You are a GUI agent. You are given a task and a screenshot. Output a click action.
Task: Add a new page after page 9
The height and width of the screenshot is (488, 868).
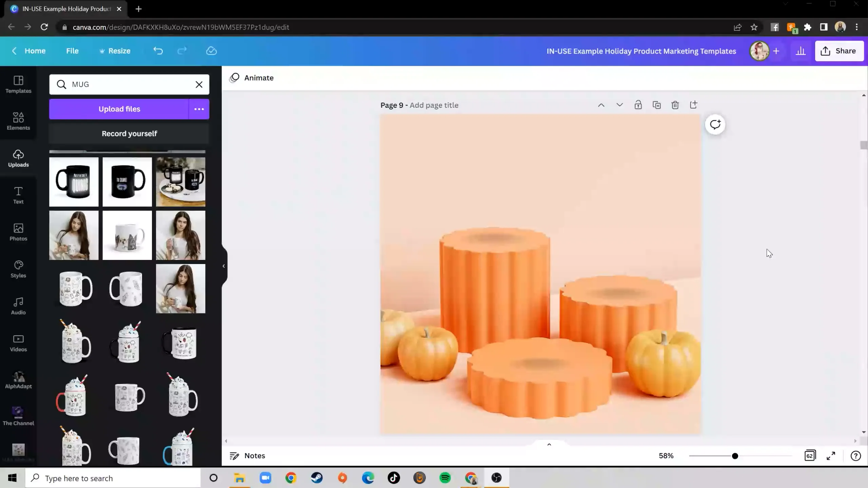click(693, 105)
